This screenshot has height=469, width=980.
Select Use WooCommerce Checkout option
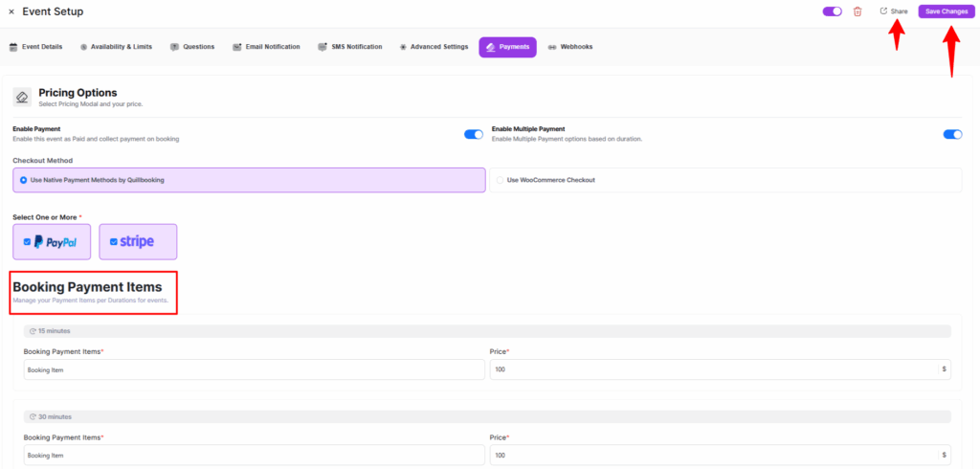pyautogui.click(x=500, y=180)
